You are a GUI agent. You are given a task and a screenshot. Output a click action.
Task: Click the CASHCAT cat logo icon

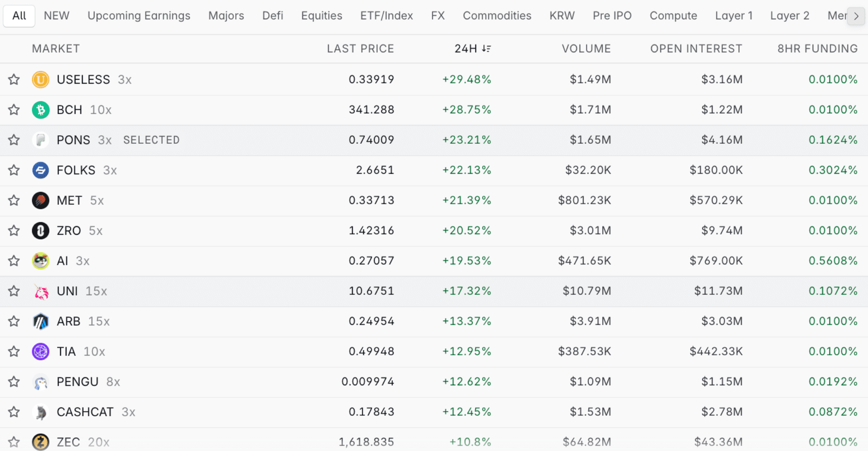40,412
